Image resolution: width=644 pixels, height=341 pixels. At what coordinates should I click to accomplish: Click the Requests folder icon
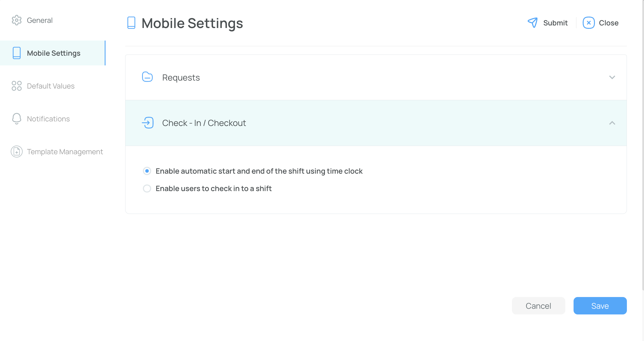147,77
